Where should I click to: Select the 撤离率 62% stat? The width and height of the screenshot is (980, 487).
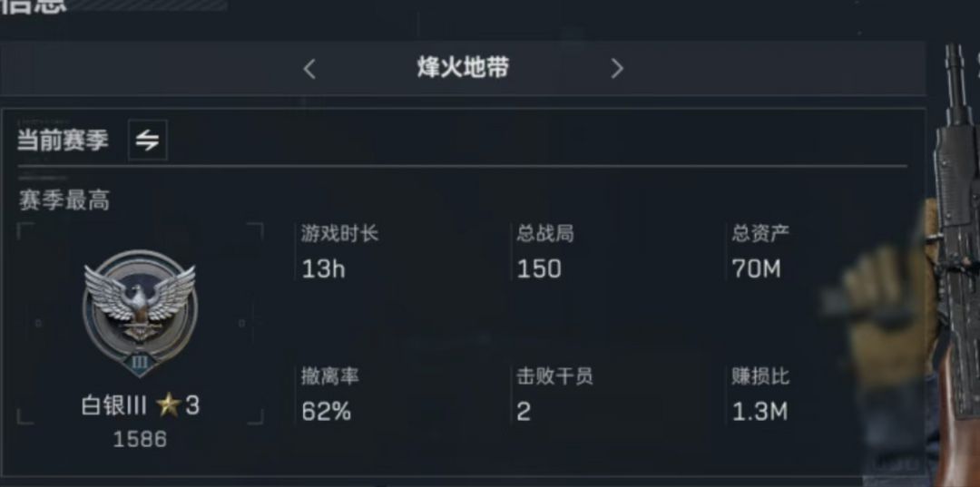point(330,394)
